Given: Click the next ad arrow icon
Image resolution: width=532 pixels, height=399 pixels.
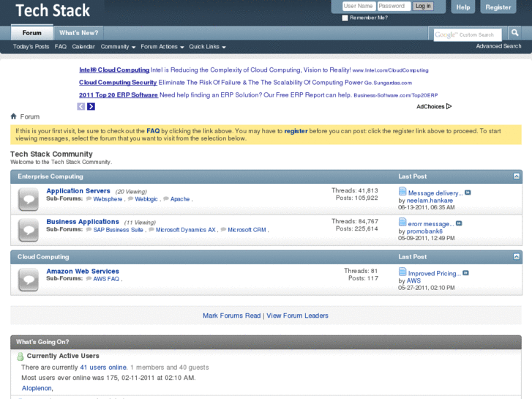Looking at the screenshot, I should [x=91, y=107].
